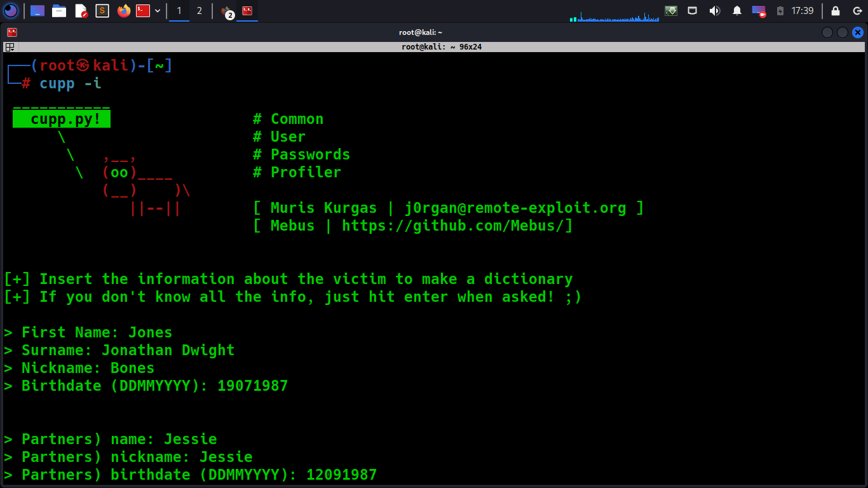Image resolution: width=868 pixels, height=488 pixels.
Task: Select the grouped Firefox windows taskbar button
Action: 226,11
